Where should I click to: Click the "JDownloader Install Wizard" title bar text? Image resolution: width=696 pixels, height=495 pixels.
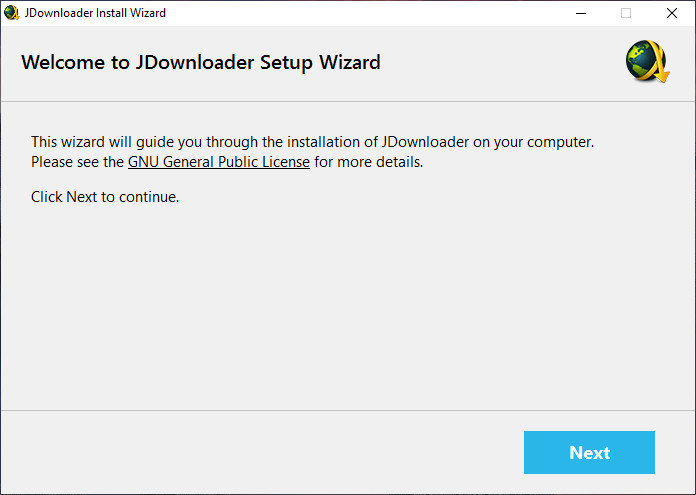96,13
